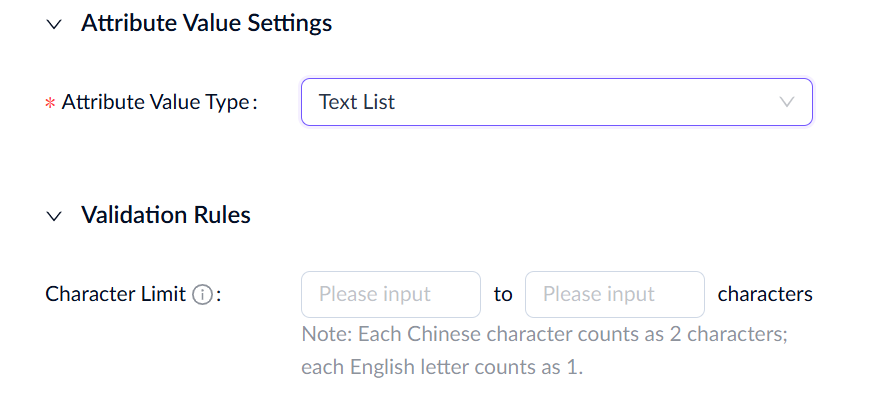
Task: Click the "to" separator between inputs
Action: (x=503, y=295)
